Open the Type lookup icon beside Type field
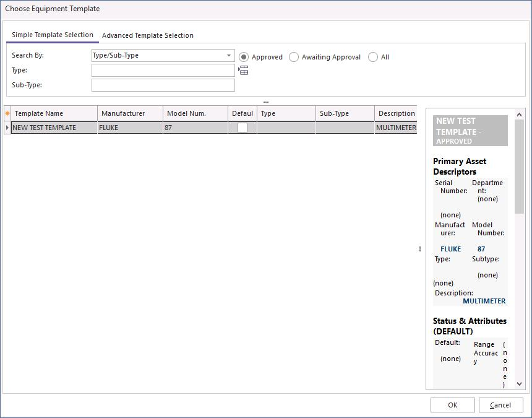Viewport: 532px width, 418px height. [x=243, y=71]
